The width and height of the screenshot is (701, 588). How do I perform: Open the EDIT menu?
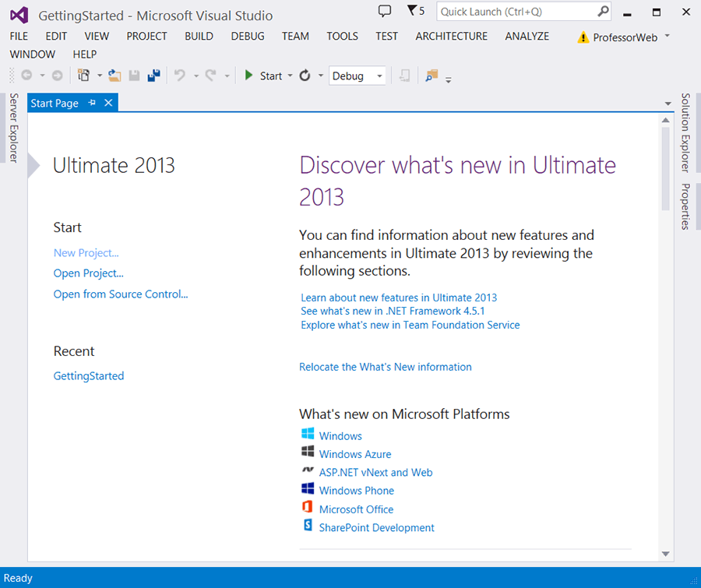(x=56, y=37)
